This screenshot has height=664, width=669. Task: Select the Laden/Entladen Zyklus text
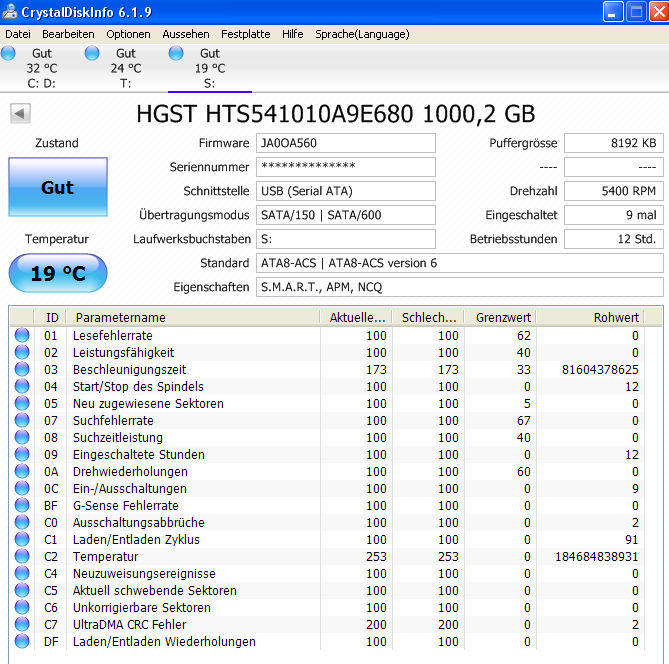(x=136, y=539)
